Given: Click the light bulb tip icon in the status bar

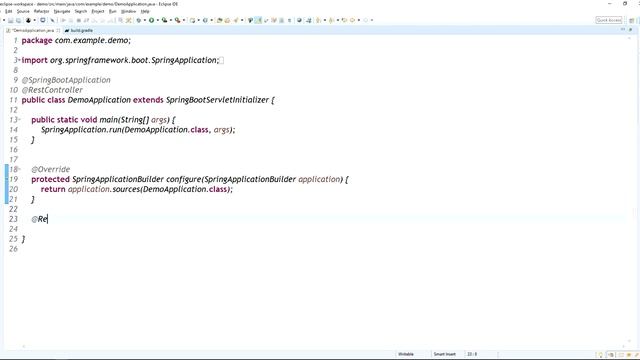Looking at the screenshot, I should 600,355.
